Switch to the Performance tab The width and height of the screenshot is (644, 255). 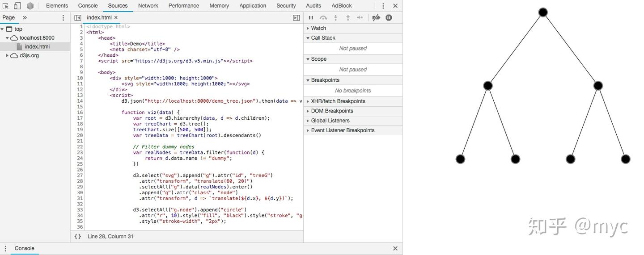pyautogui.click(x=184, y=6)
